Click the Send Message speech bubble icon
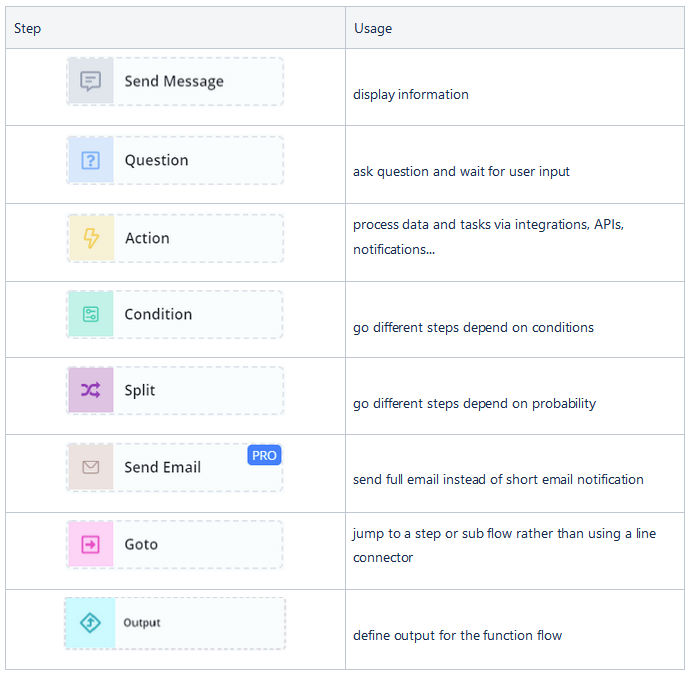 [x=91, y=81]
